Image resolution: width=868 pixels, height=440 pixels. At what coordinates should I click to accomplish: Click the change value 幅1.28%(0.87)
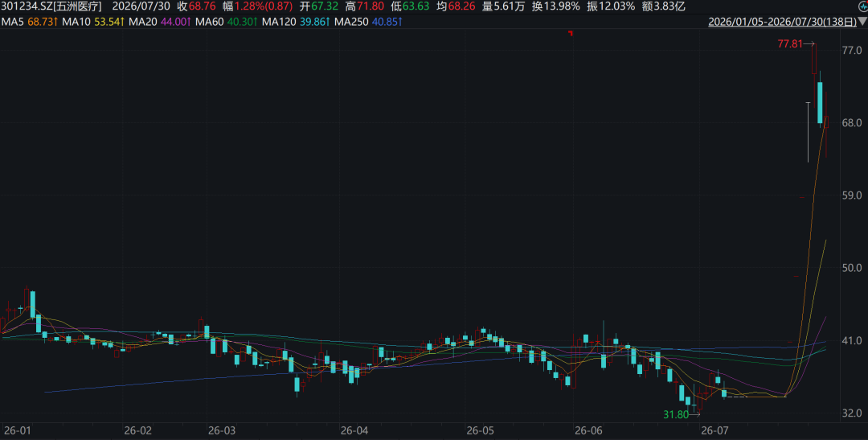[x=257, y=6]
